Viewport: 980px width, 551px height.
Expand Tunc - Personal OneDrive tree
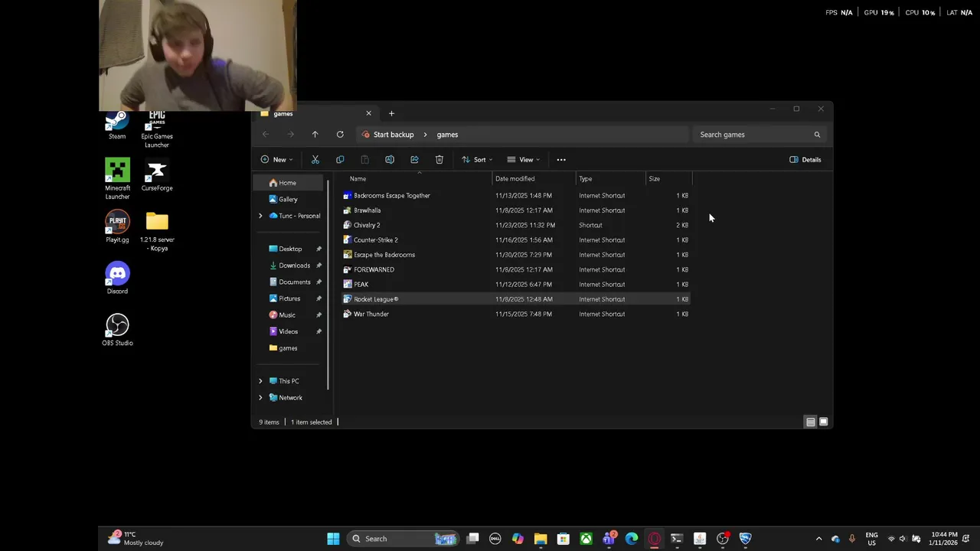pos(260,216)
